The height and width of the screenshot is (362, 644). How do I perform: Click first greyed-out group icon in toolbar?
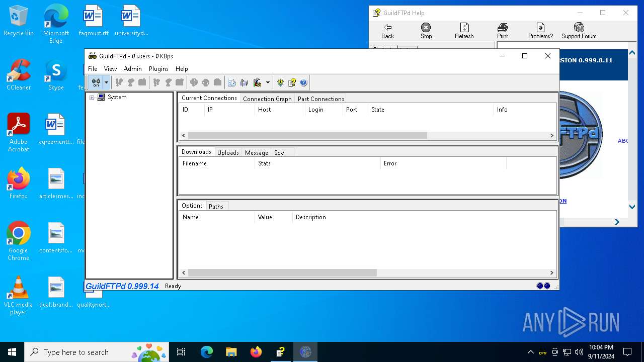pyautogui.click(x=119, y=82)
